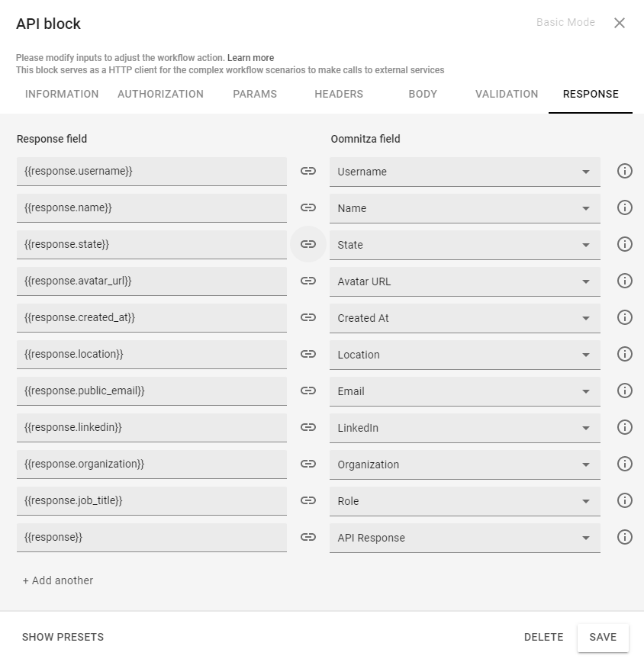
Task: Click the {{response.name}} input field
Action: 151,207
